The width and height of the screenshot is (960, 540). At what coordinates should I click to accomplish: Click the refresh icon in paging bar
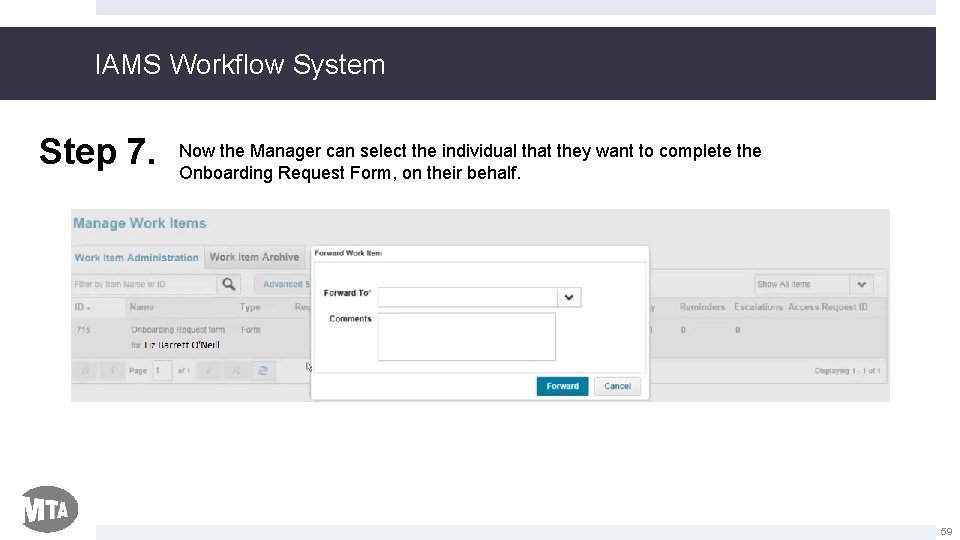[263, 370]
